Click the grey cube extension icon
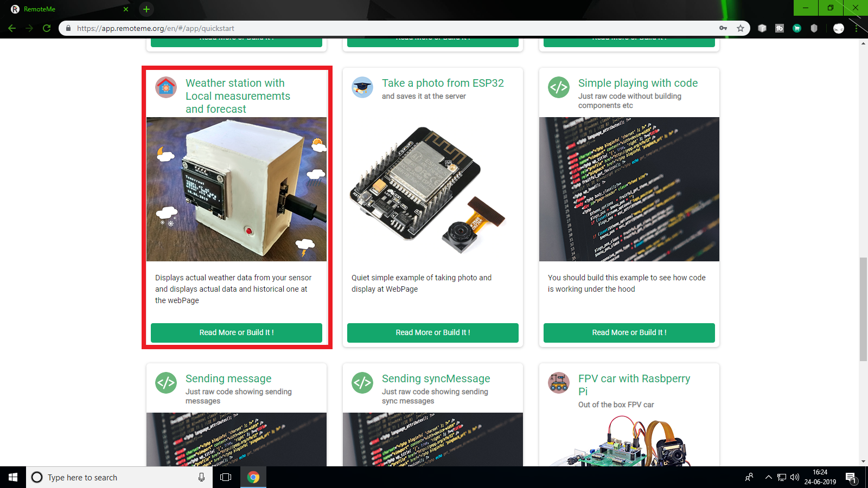868x488 pixels. tap(762, 28)
